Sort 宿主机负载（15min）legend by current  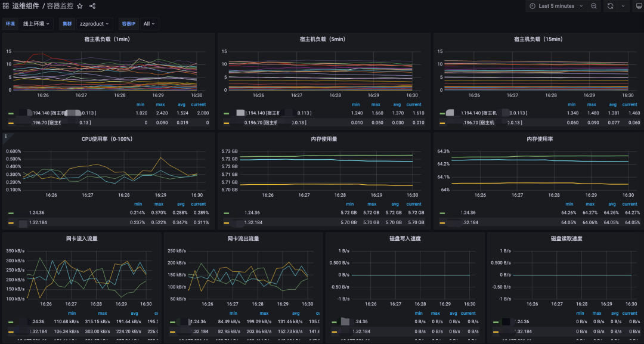pyautogui.click(x=630, y=104)
